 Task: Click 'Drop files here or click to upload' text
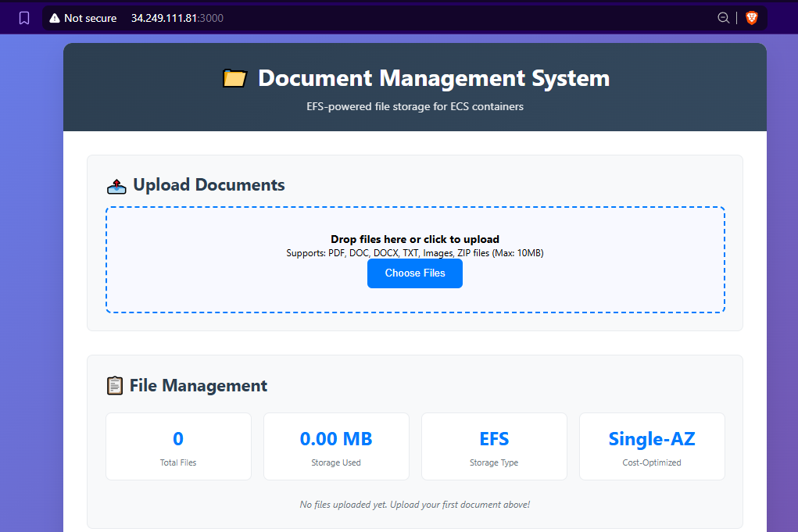click(415, 239)
